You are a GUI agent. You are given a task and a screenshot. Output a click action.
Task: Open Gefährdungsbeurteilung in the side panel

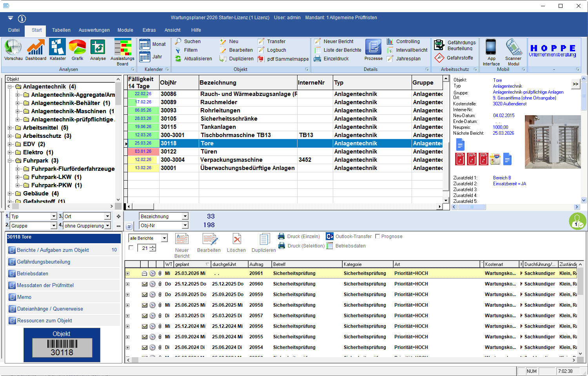pos(44,262)
